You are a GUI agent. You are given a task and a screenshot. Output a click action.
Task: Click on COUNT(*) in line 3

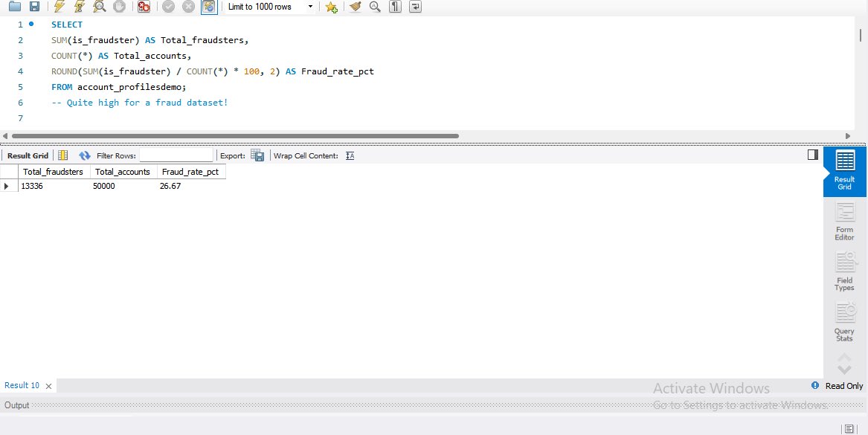point(72,56)
